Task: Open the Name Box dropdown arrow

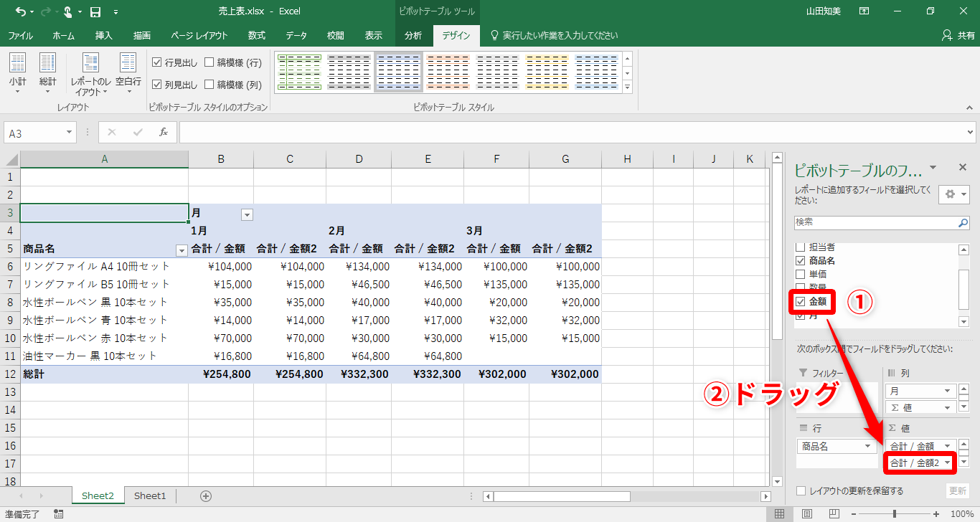Action: [70, 132]
